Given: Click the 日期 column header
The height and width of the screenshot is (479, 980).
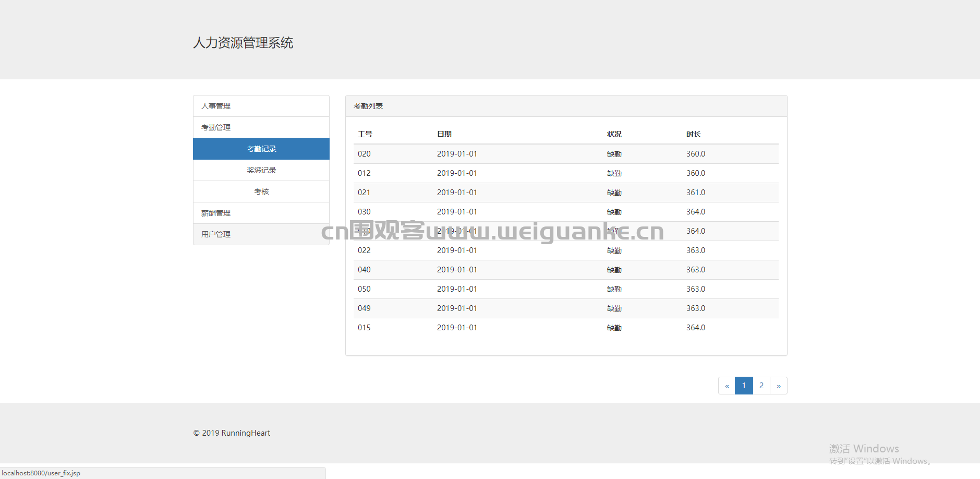Looking at the screenshot, I should pyautogui.click(x=444, y=134).
